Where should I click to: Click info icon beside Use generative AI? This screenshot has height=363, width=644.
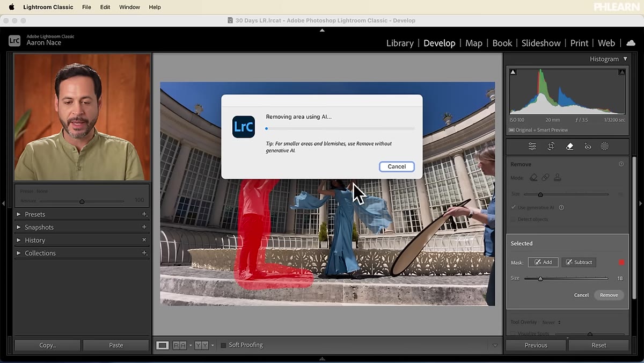coord(561,207)
